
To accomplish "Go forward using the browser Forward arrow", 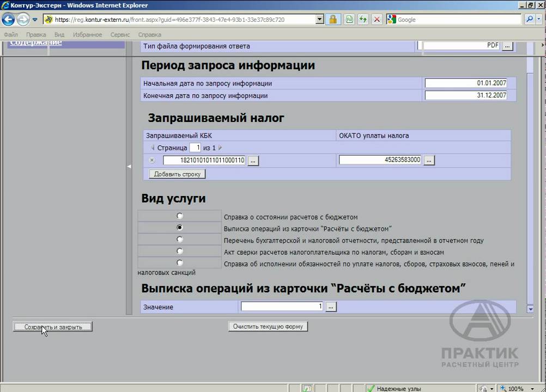I will tap(23, 20).
